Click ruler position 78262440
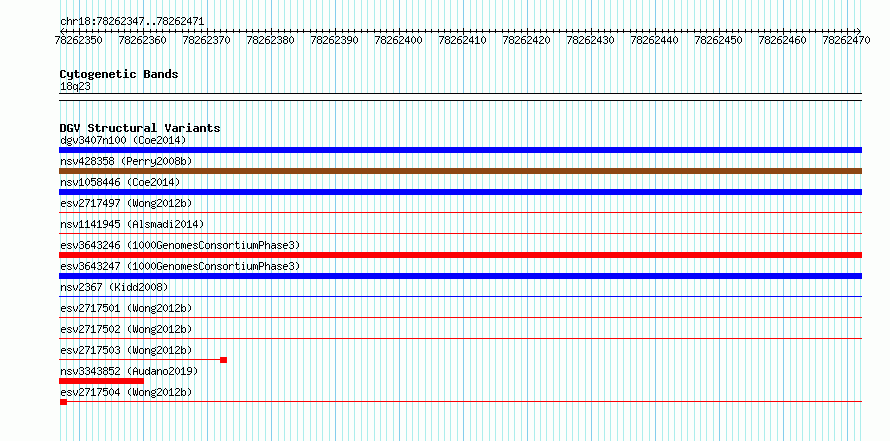 pyautogui.click(x=654, y=40)
